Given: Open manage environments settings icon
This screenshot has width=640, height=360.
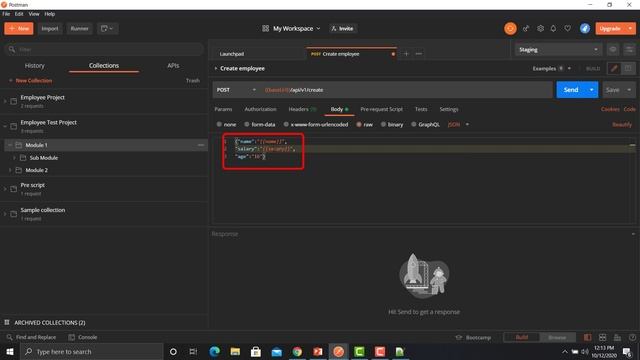Looking at the screenshot, I should click(x=629, y=50).
